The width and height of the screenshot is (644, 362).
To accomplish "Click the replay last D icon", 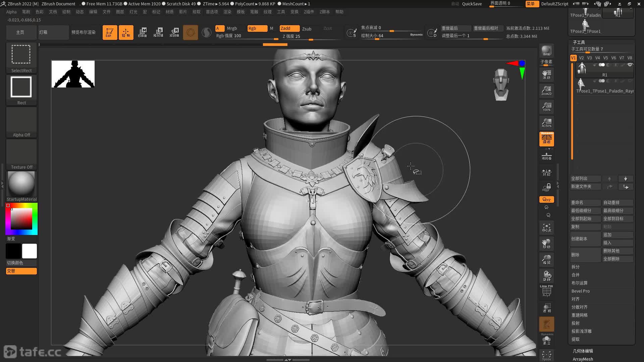I will click(432, 33).
